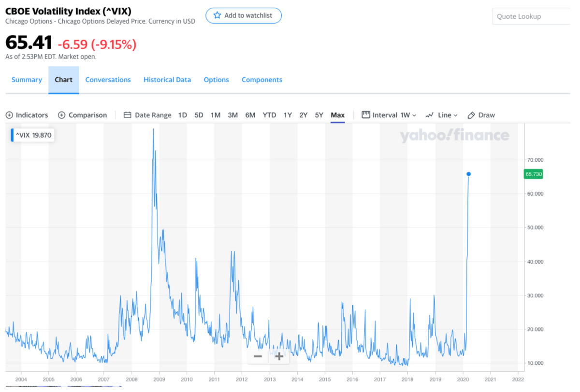Click the CBOE Volatility Index (^VIX) title
Image resolution: width=580 pixels, height=392 pixels.
[x=68, y=11]
